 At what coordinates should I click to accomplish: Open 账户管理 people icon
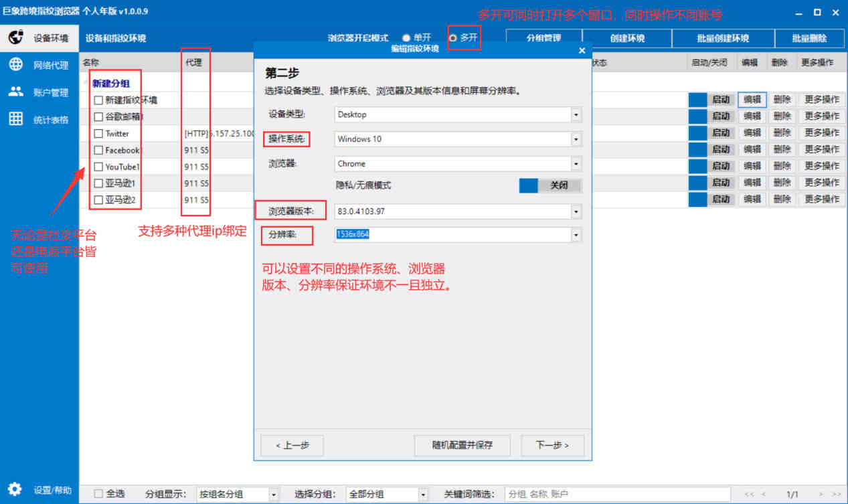tap(15, 92)
